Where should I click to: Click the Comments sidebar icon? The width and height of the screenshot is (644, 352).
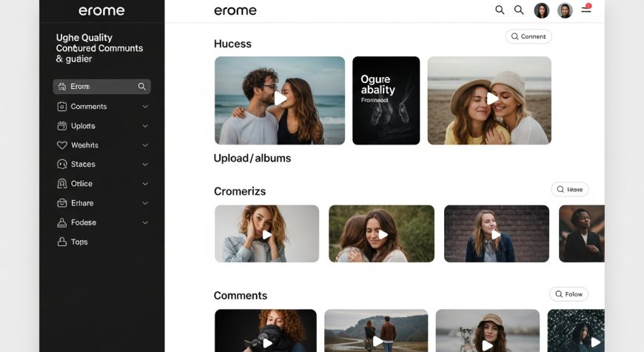click(61, 107)
